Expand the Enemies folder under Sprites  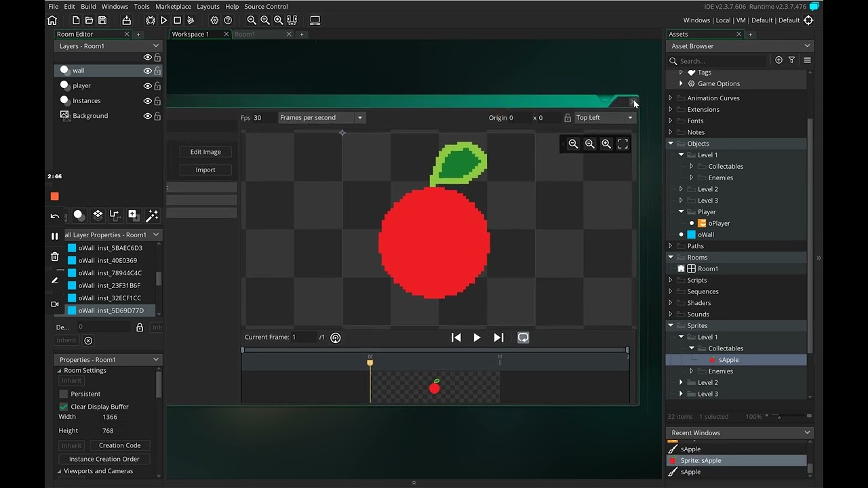[692, 371]
